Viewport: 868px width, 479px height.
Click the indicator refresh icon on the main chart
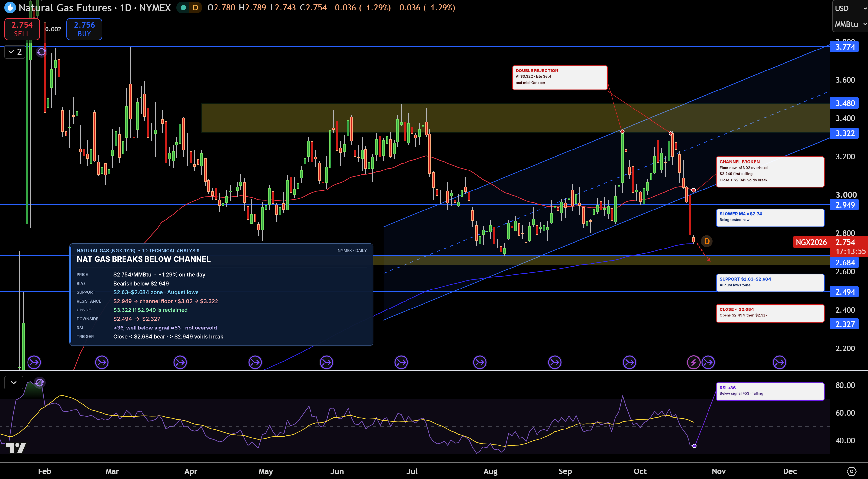coord(41,51)
